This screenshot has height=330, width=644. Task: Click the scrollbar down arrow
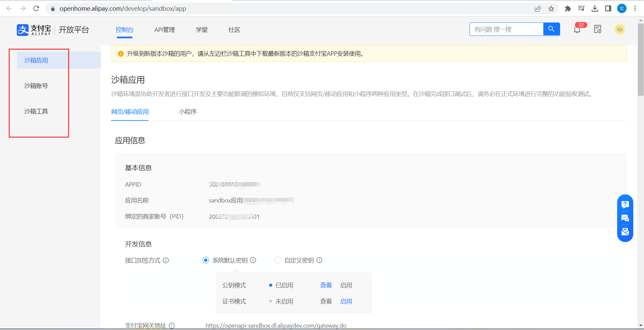tap(641, 325)
